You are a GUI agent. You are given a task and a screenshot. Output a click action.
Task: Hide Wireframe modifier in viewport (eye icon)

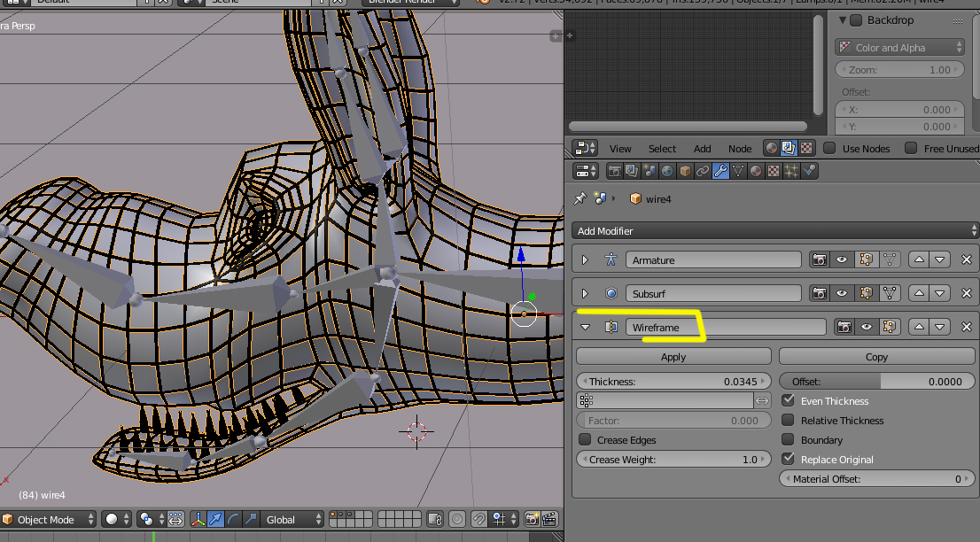click(867, 328)
